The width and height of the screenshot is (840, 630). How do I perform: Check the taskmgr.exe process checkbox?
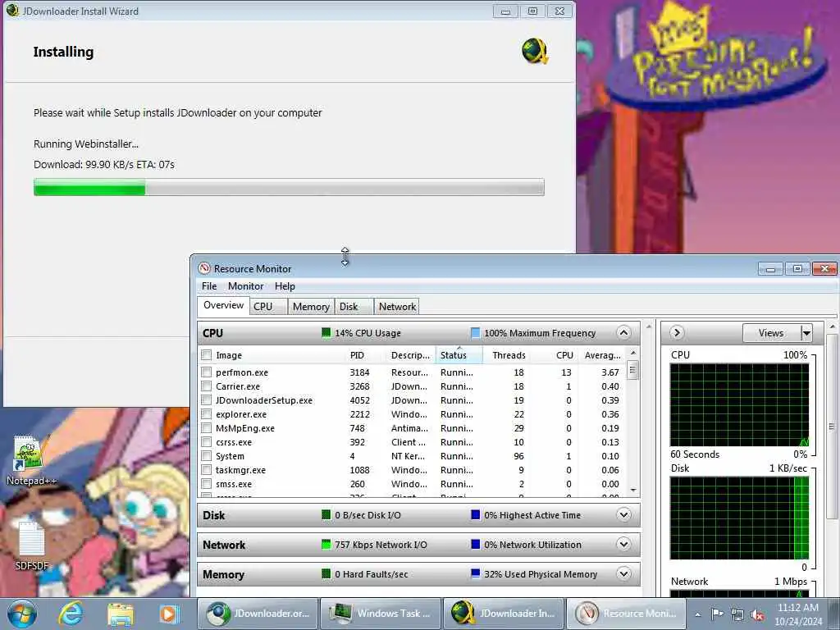pos(206,469)
